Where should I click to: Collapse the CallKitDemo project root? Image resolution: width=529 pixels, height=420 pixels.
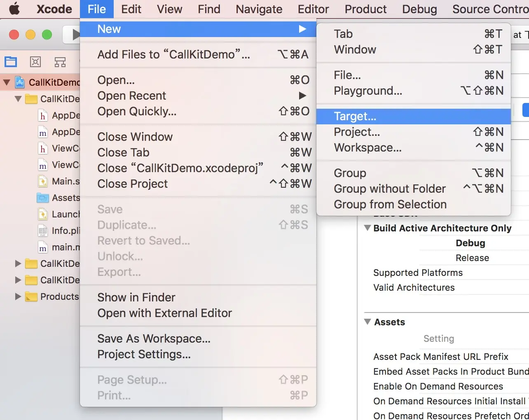[6, 82]
